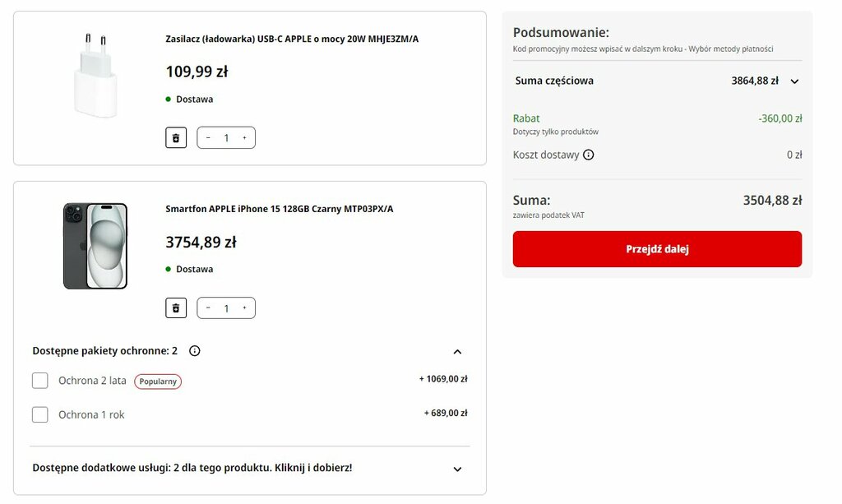This screenshot has height=504, width=842.
Task: Collapse the Dostępne pakiety ochronne section
Action: click(457, 352)
